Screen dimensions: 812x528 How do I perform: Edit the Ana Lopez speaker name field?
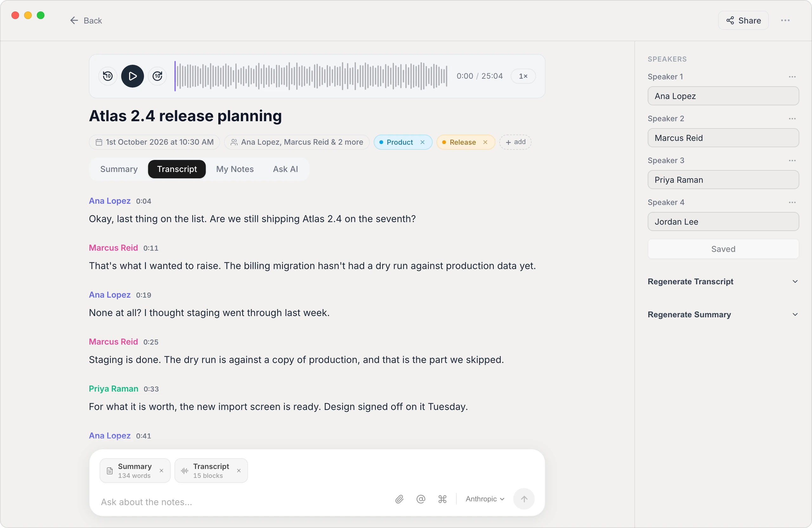coord(723,96)
